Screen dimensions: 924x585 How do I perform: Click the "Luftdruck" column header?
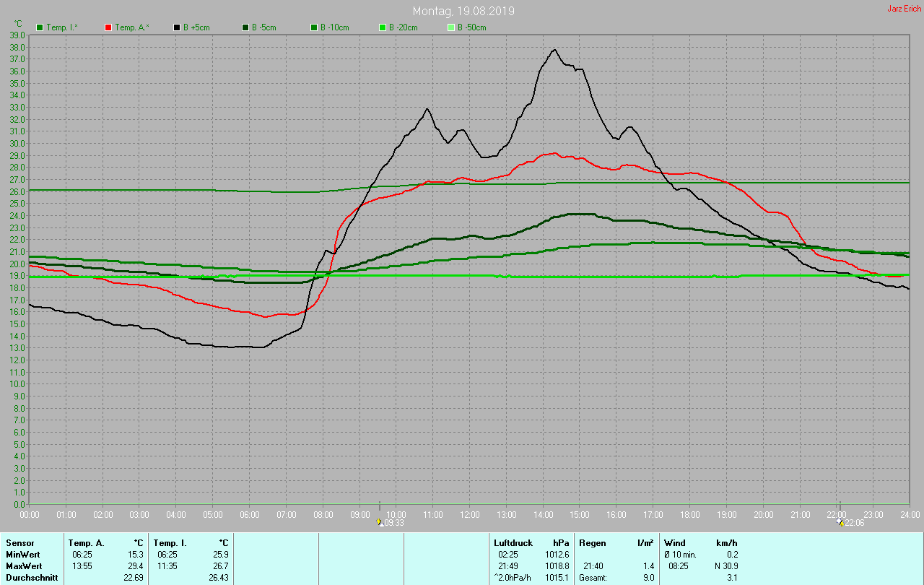[x=513, y=543]
